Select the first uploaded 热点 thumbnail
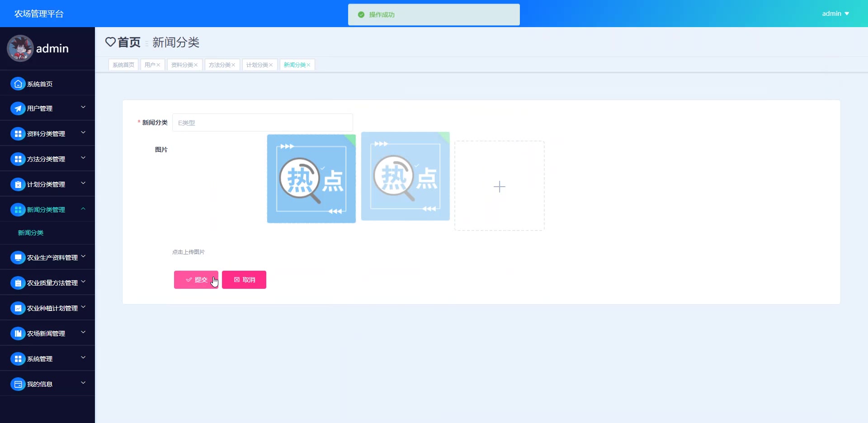The height and width of the screenshot is (423, 868). [311, 179]
